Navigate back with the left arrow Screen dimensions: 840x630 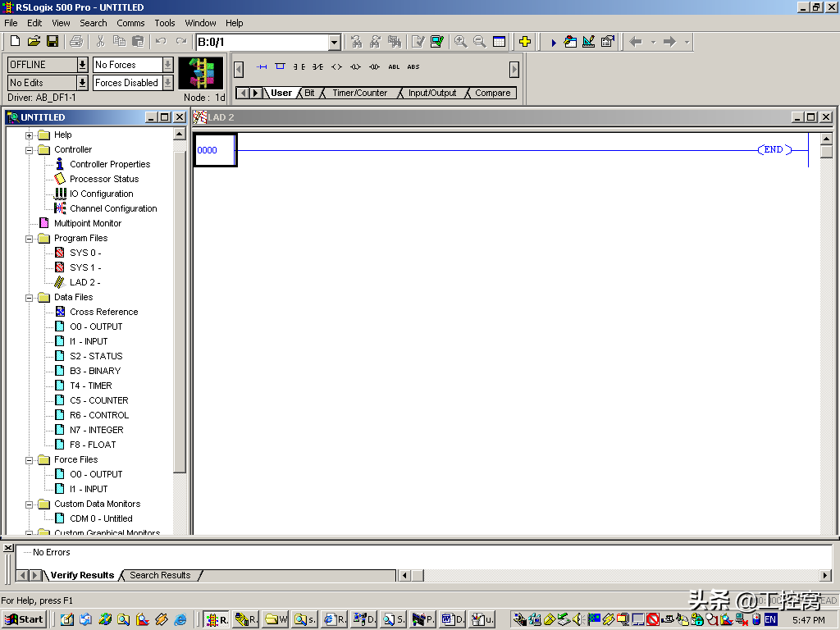(636, 41)
